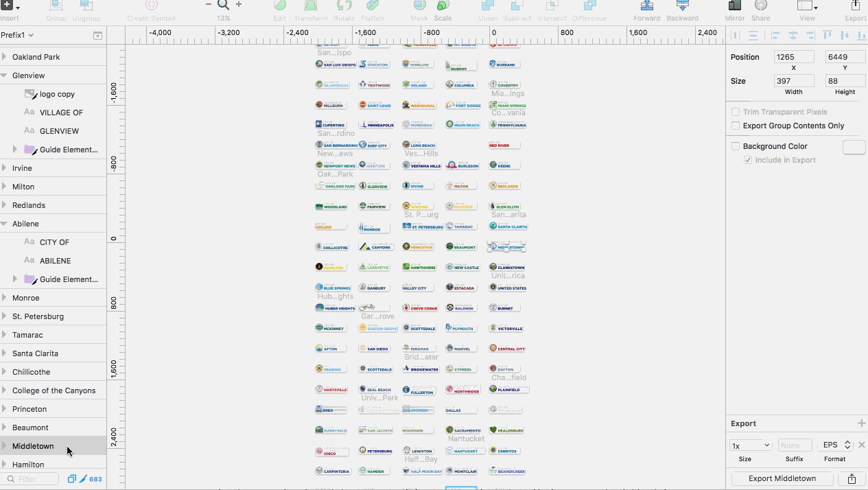Click the share export icon button
This screenshot has height=490, width=868.
852,478
